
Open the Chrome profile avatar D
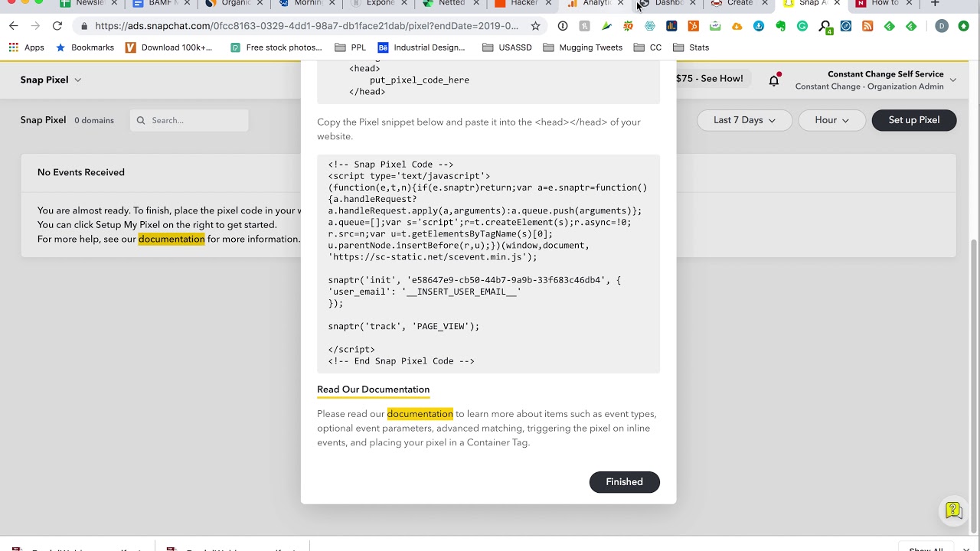pos(942,26)
